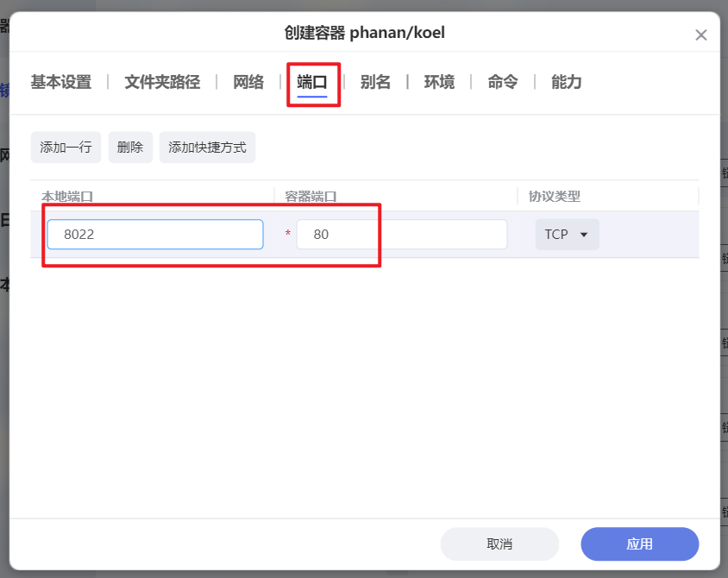Click 添加一行 to add a port row
The image size is (728, 578).
tap(66, 147)
